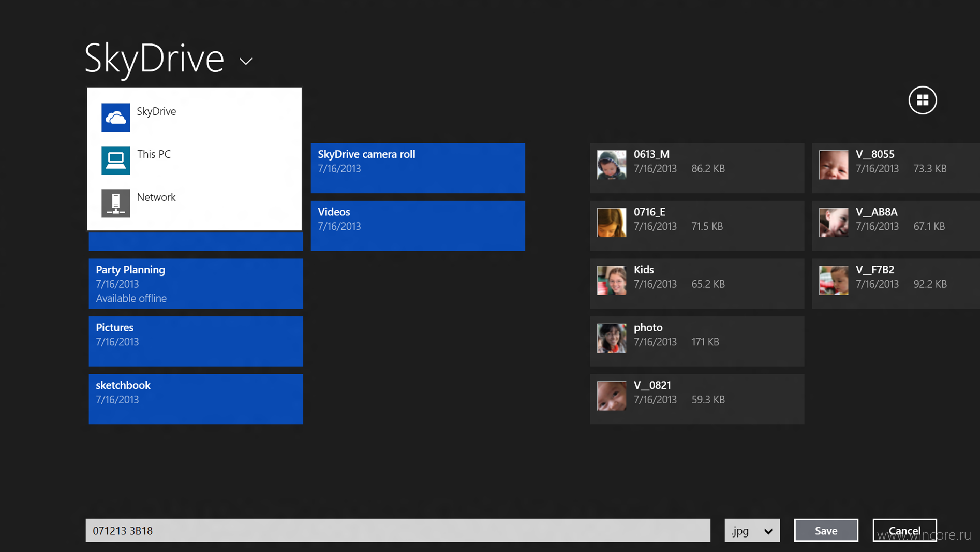The width and height of the screenshot is (980, 552).
Task: Click the Network icon in the location list
Action: coord(115,204)
